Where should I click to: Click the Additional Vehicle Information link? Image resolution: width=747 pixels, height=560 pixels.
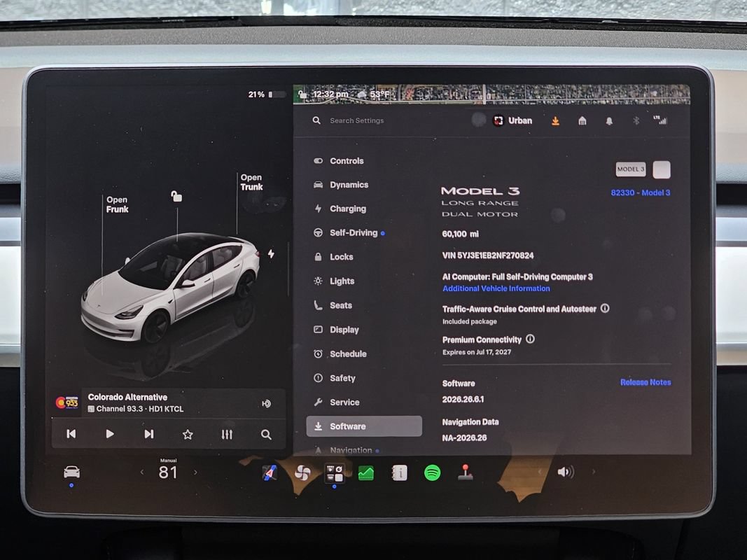tap(496, 288)
